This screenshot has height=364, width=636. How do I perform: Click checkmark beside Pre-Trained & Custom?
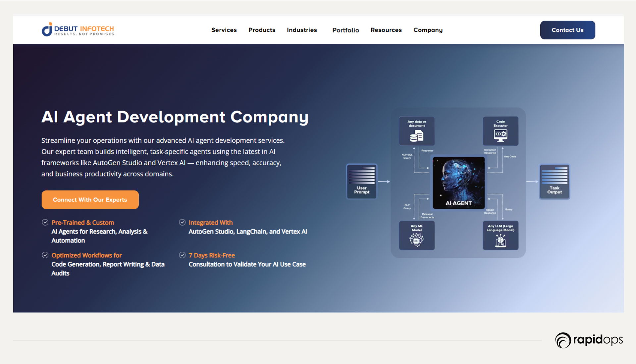(x=45, y=222)
